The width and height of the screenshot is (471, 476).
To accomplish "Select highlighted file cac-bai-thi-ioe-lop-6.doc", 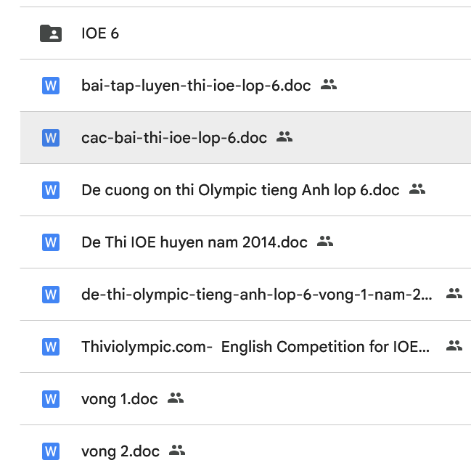I will click(174, 138).
